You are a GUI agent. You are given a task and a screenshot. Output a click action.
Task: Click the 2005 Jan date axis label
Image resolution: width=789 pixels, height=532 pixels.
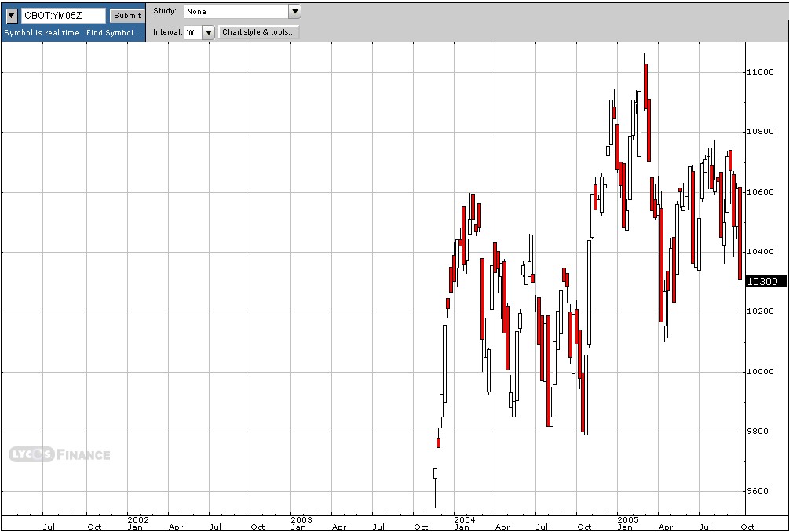point(627,523)
